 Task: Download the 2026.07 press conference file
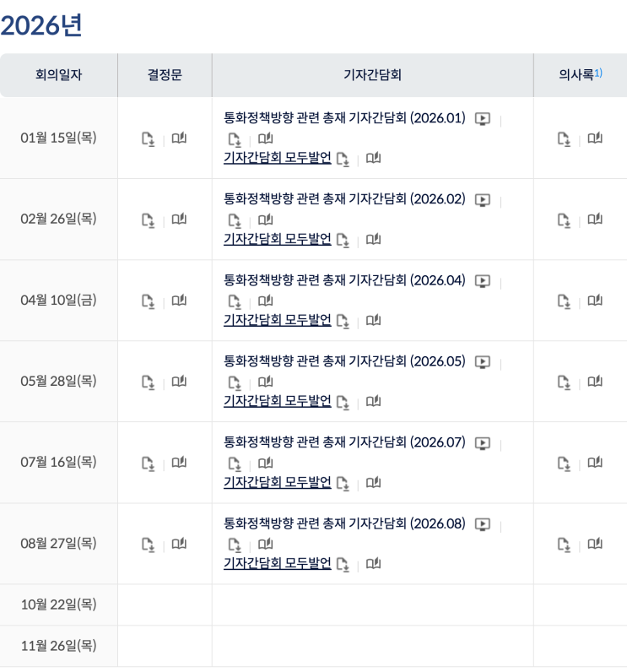click(235, 464)
